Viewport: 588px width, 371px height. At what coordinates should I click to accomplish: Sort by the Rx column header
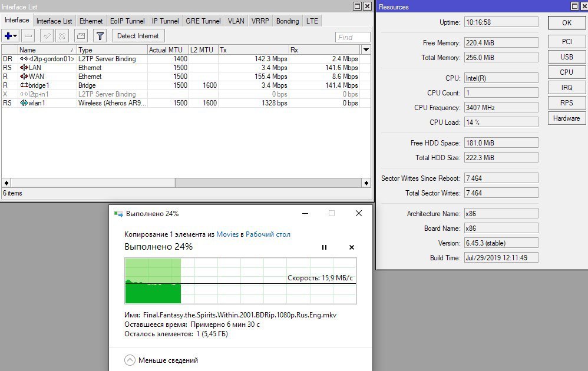(x=325, y=50)
